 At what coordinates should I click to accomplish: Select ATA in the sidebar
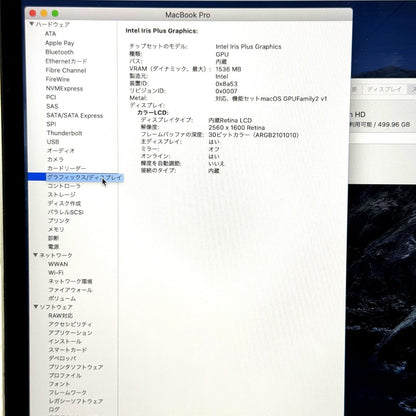(50, 34)
